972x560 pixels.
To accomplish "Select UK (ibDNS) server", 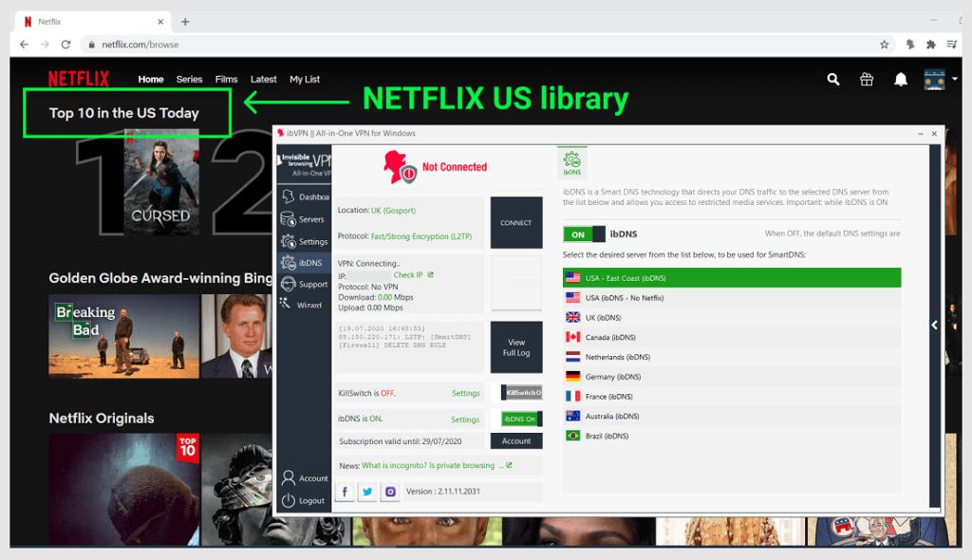I will (732, 318).
